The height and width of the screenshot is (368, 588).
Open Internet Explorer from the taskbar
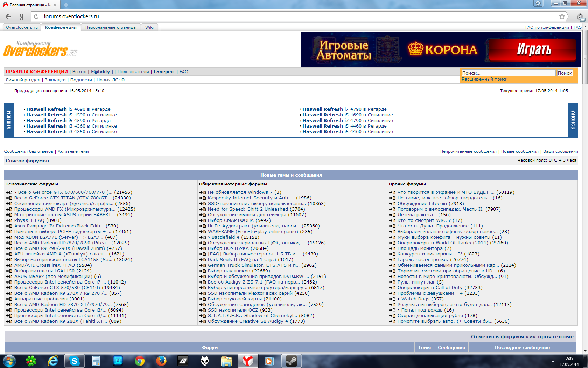pyautogui.click(x=53, y=361)
